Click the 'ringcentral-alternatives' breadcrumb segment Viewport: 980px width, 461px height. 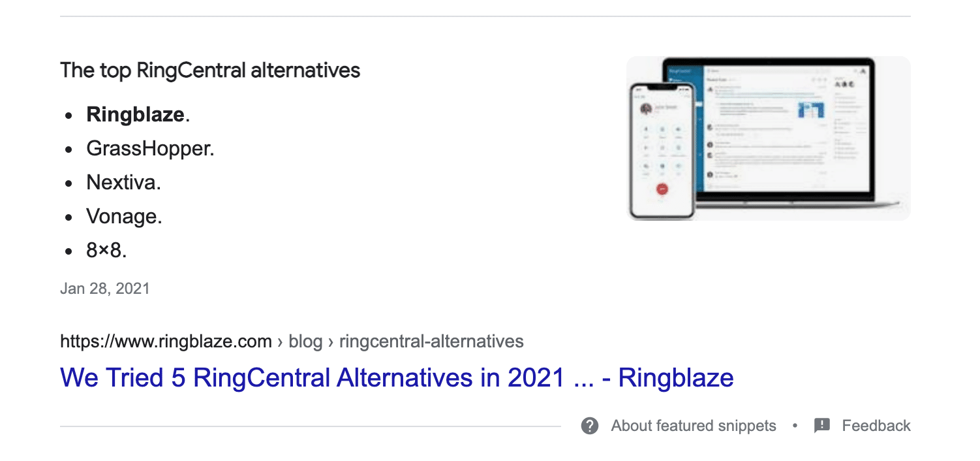[431, 341]
